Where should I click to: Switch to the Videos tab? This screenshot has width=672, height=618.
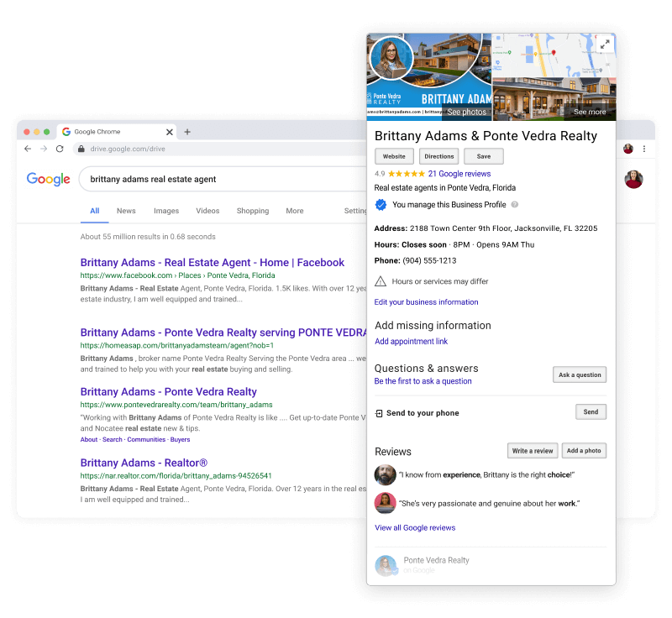pyautogui.click(x=207, y=211)
